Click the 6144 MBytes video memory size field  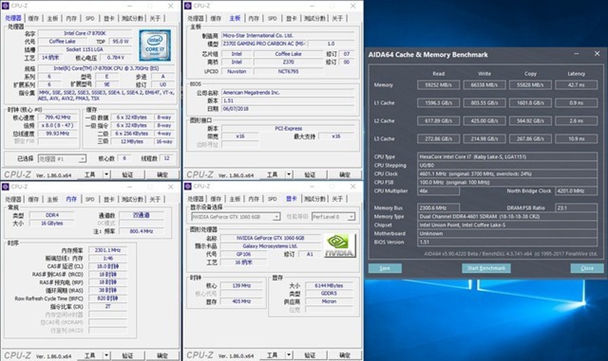329,285
